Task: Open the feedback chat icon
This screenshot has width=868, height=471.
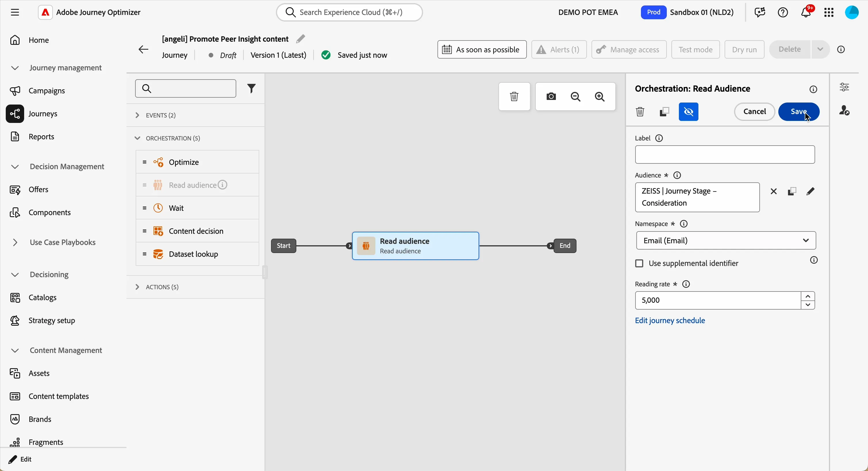Action: (x=760, y=12)
